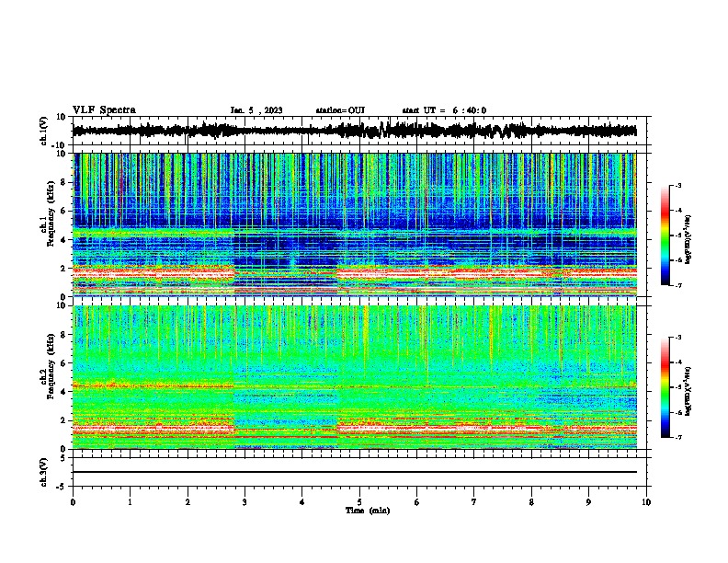
Task: Click the upper color bar log(PSD) unit label
Action: pos(688,240)
